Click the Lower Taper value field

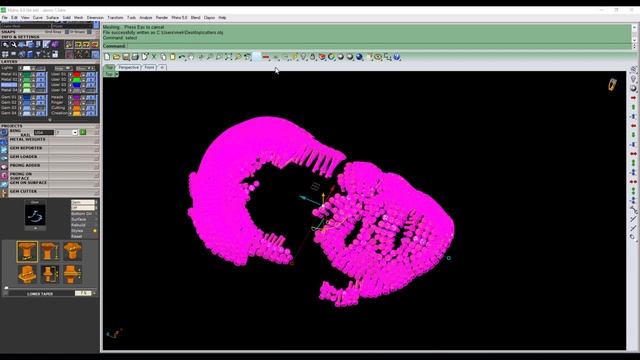[x=83, y=293]
